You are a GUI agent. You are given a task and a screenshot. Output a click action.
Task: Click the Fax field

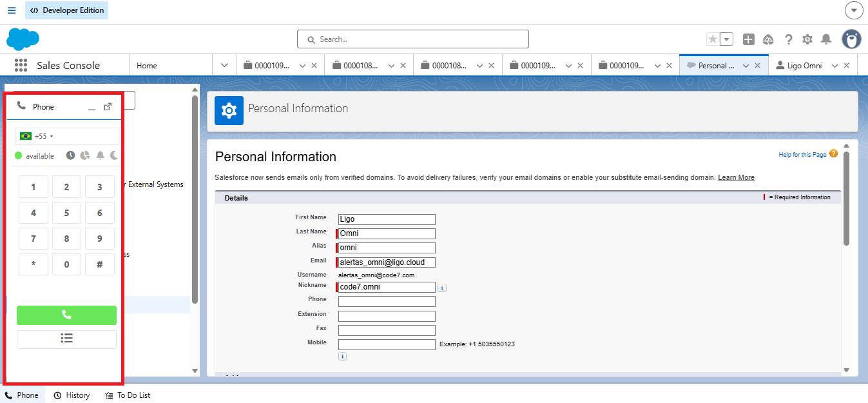387,330
